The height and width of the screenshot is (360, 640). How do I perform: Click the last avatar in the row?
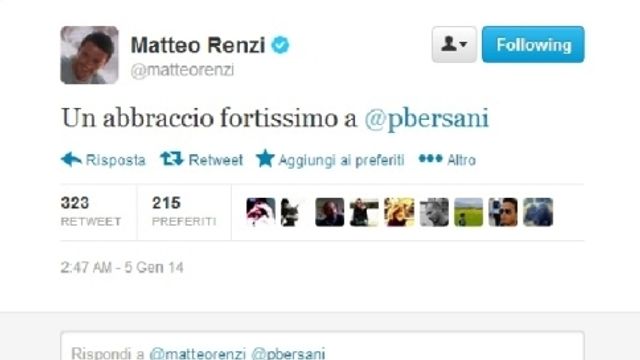point(538,212)
